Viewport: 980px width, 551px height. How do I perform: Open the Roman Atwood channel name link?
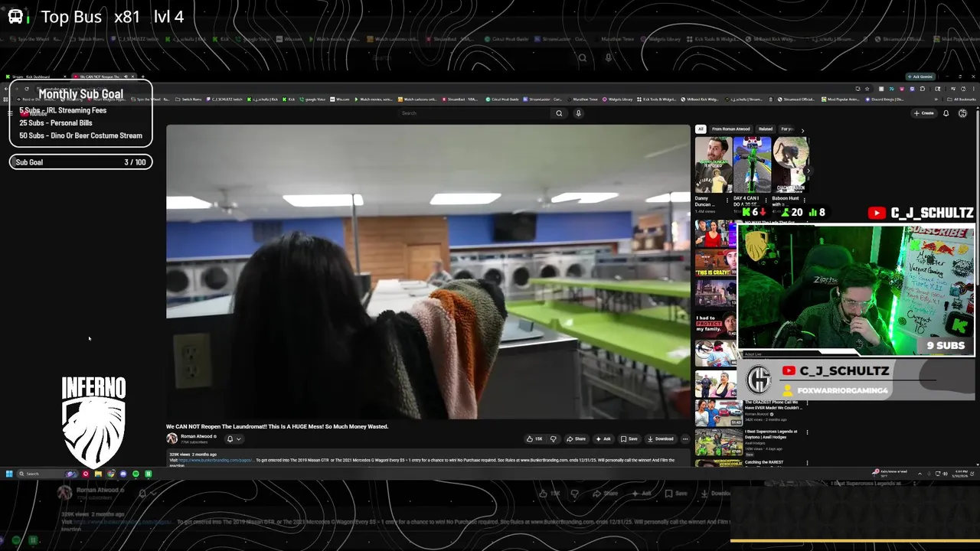pos(197,436)
